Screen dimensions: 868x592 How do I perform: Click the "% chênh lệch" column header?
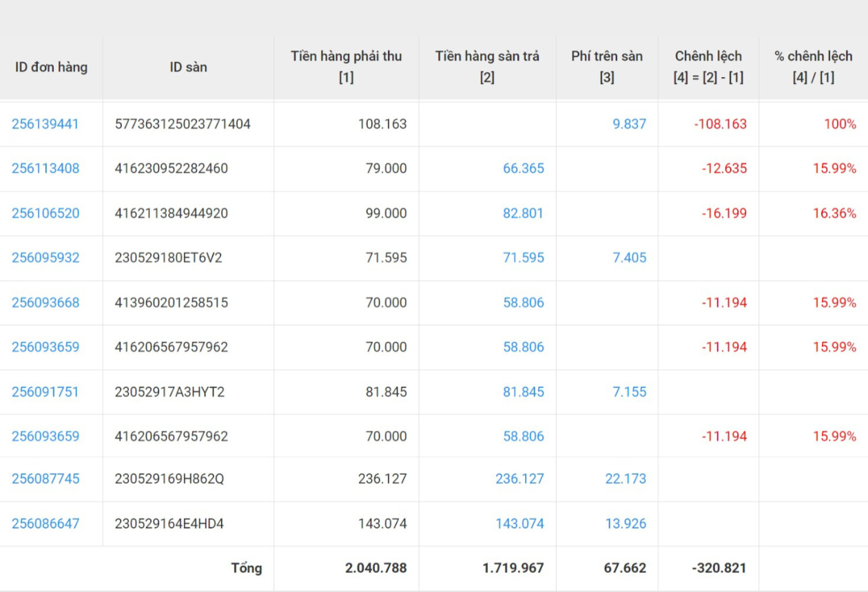pos(813,67)
